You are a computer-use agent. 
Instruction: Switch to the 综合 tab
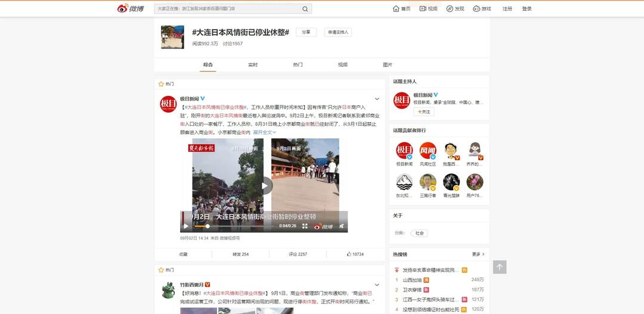point(208,64)
